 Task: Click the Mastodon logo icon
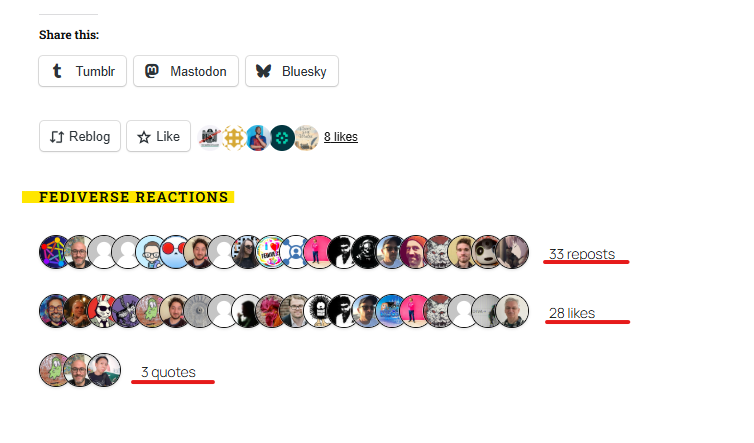(x=152, y=71)
